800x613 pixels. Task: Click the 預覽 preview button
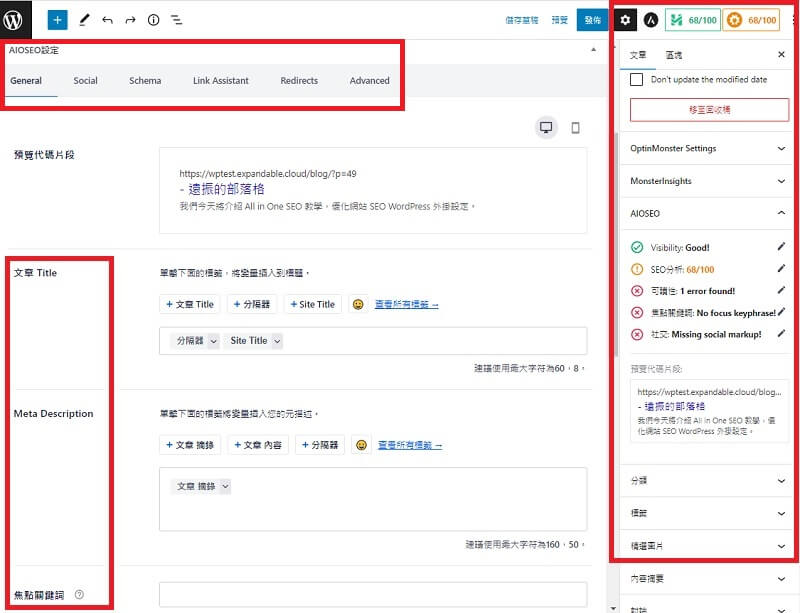point(560,20)
